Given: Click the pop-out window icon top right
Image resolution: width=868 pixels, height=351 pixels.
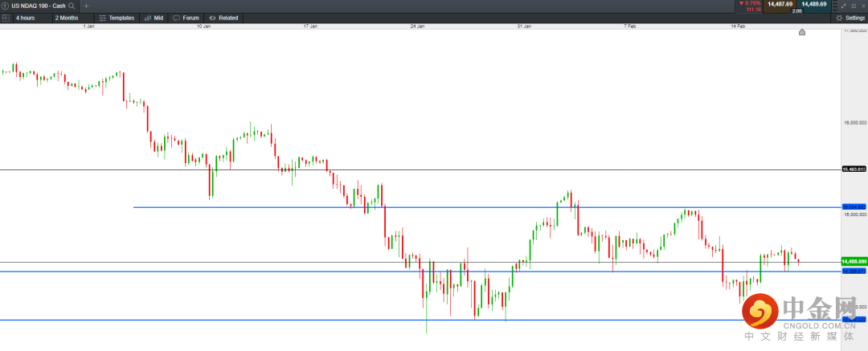Looking at the screenshot, I should 852,6.
